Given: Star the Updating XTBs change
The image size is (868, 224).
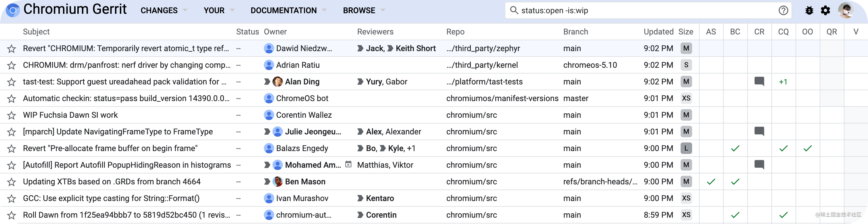Looking at the screenshot, I should pyautogui.click(x=11, y=182).
